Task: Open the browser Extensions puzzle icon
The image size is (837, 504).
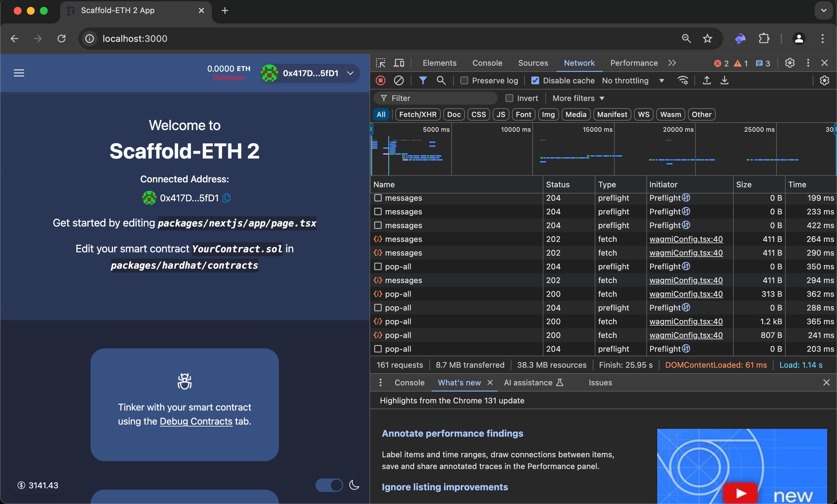Action: click(764, 38)
